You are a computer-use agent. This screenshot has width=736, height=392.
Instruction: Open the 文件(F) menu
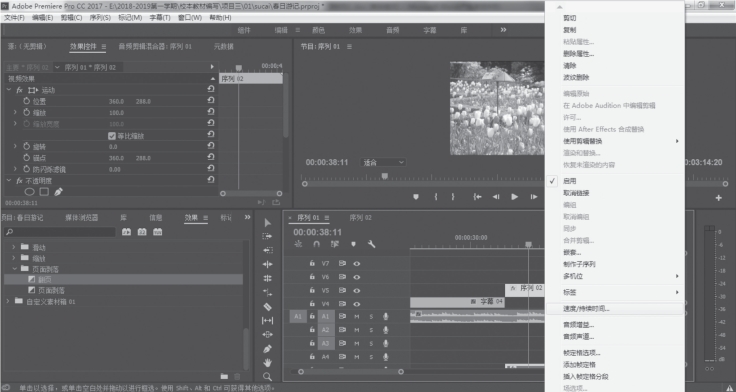(x=14, y=17)
